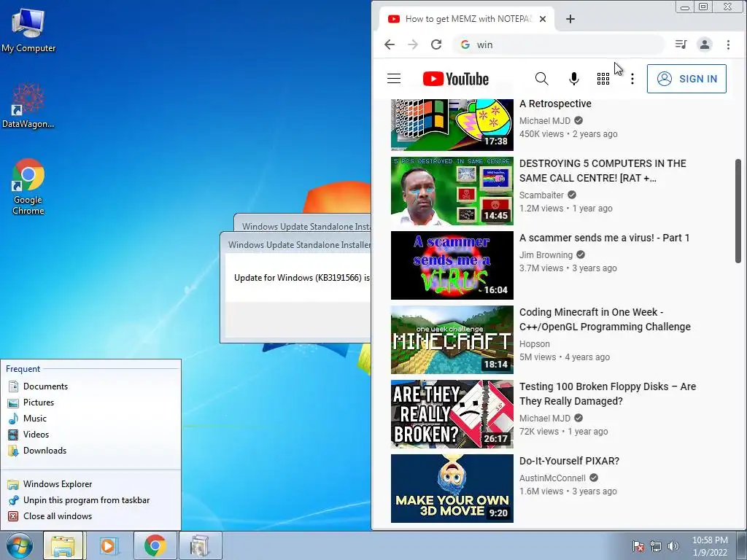Viewport: 747px width, 560px height.
Task: Open Chrome's media control icon
Action: (681, 44)
